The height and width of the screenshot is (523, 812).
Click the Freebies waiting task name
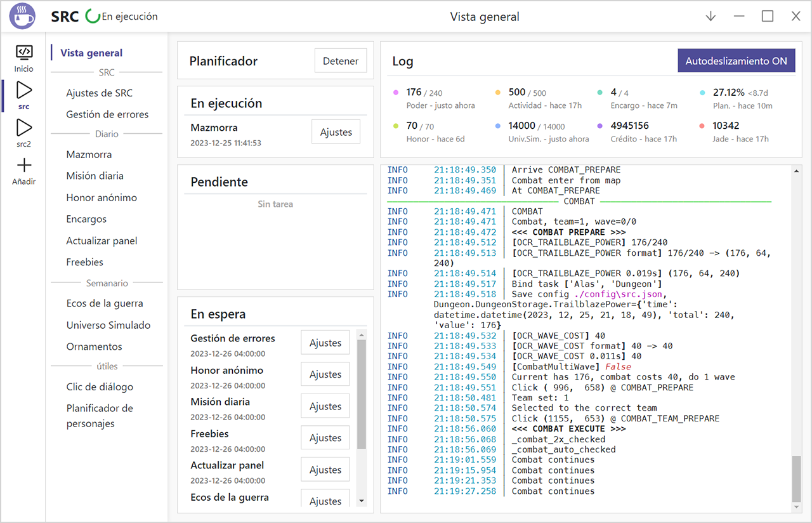point(209,434)
